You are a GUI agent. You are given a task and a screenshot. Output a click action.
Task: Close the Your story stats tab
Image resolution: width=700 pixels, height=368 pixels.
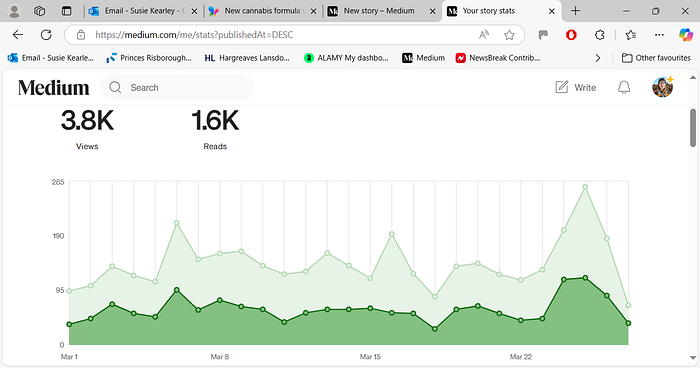(x=552, y=12)
